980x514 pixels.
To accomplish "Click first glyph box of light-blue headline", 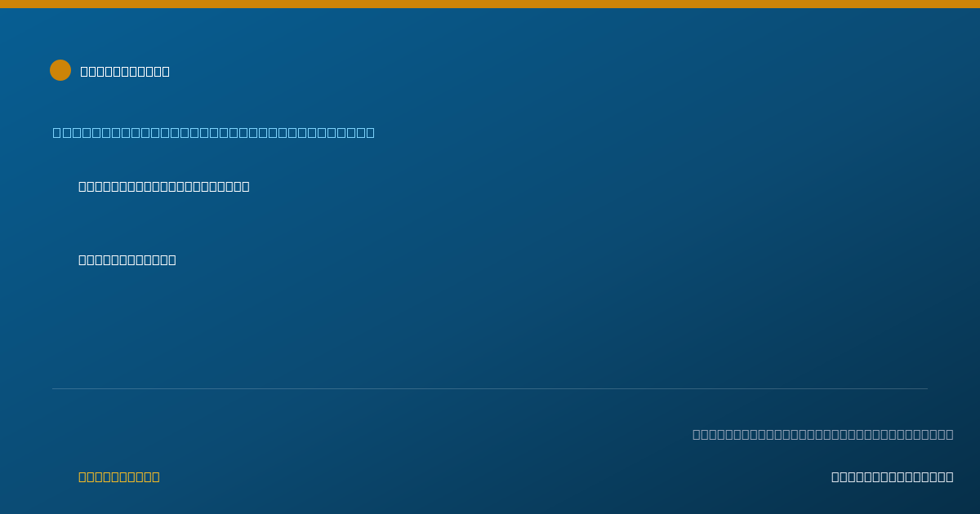I will [56, 132].
